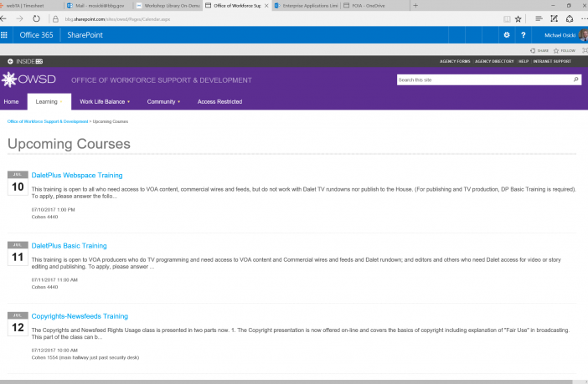Click the OWSD star logo

(9, 79)
